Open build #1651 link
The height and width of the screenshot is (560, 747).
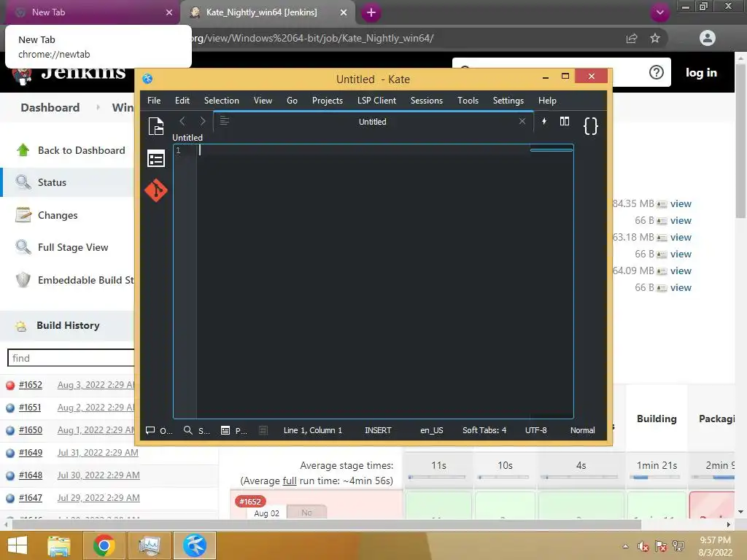pos(30,408)
